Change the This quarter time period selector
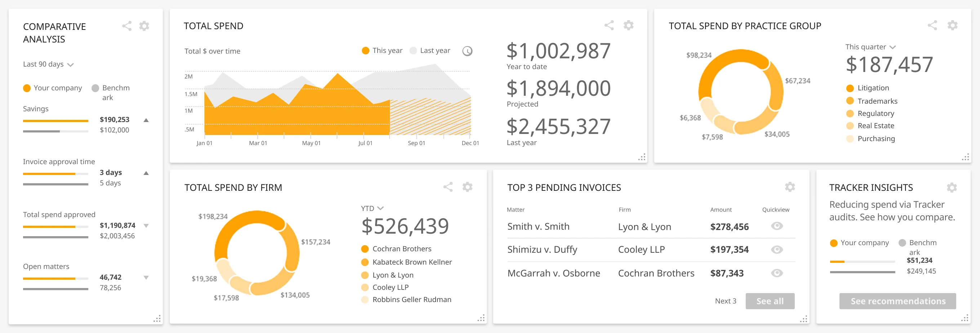980x333 pixels. (871, 47)
